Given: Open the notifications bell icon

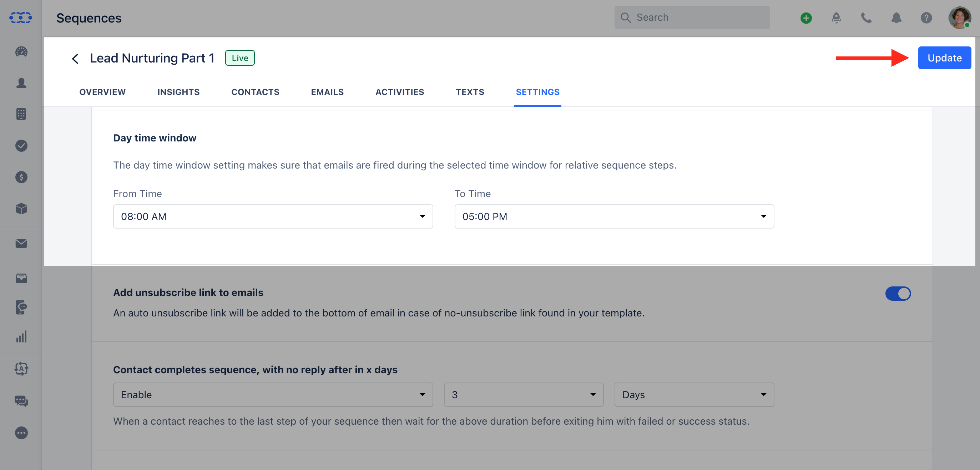Looking at the screenshot, I should point(896,18).
